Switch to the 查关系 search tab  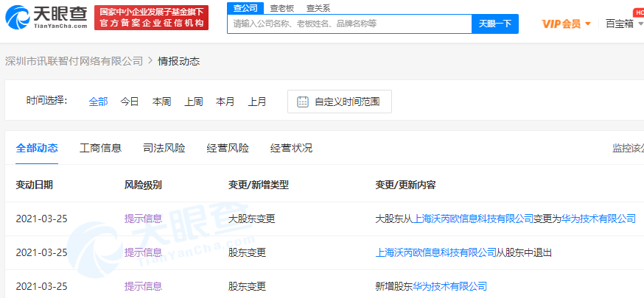click(x=319, y=8)
